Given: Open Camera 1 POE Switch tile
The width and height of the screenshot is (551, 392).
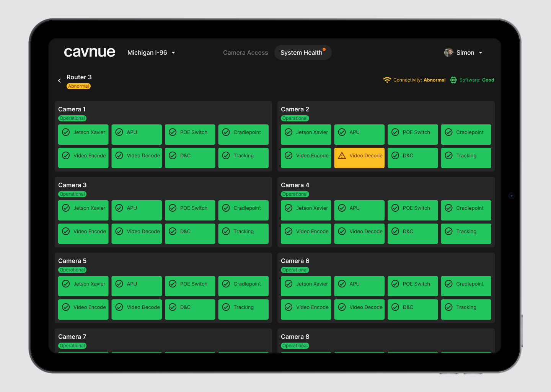Looking at the screenshot, I should point(190,134).
